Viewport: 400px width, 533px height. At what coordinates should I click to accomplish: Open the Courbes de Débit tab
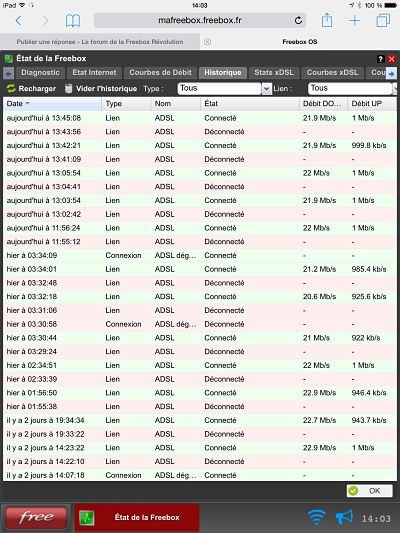[x=160, y=72]
